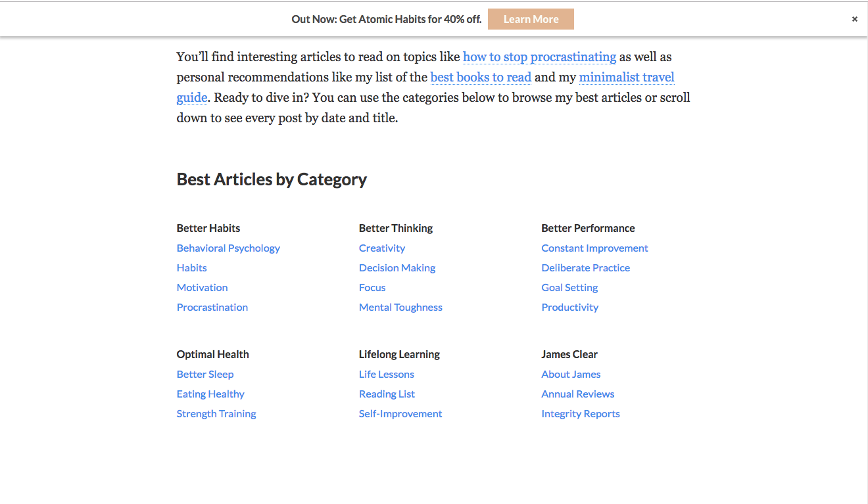Dismiss the Atomic Habits banner
The width and height of the screenshot is (868, 504).
[x=854, y=19]
